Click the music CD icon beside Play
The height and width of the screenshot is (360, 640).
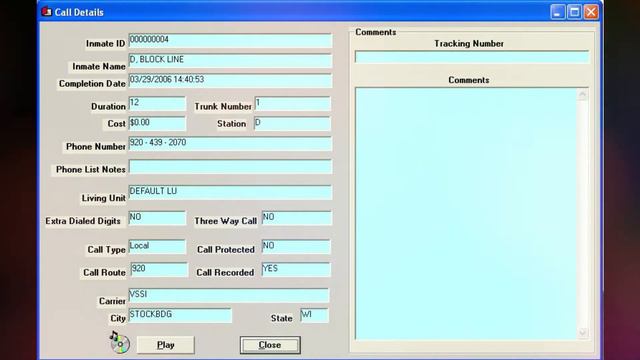pyautogui.click(x=120, y=342)
